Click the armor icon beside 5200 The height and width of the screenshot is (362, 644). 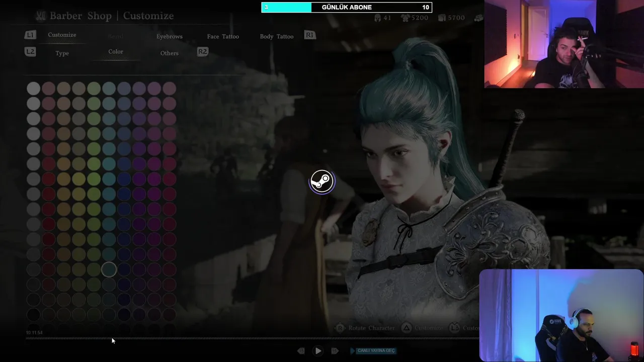(405, 18)
